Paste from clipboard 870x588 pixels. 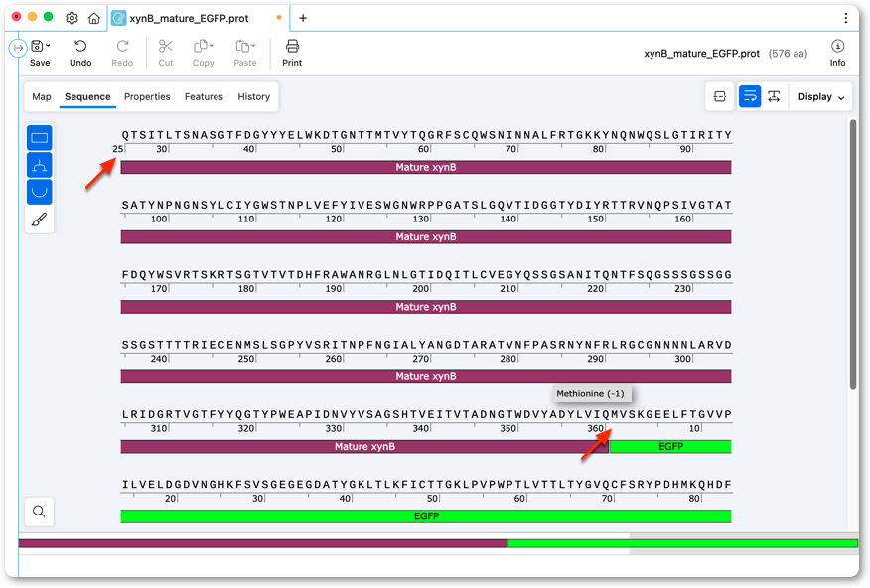pyautogui.click(x=242, y=46)
